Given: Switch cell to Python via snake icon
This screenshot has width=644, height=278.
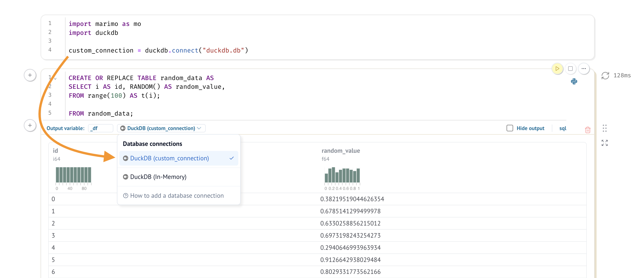Looking at the screenshot, I should (x=574, y=81).
